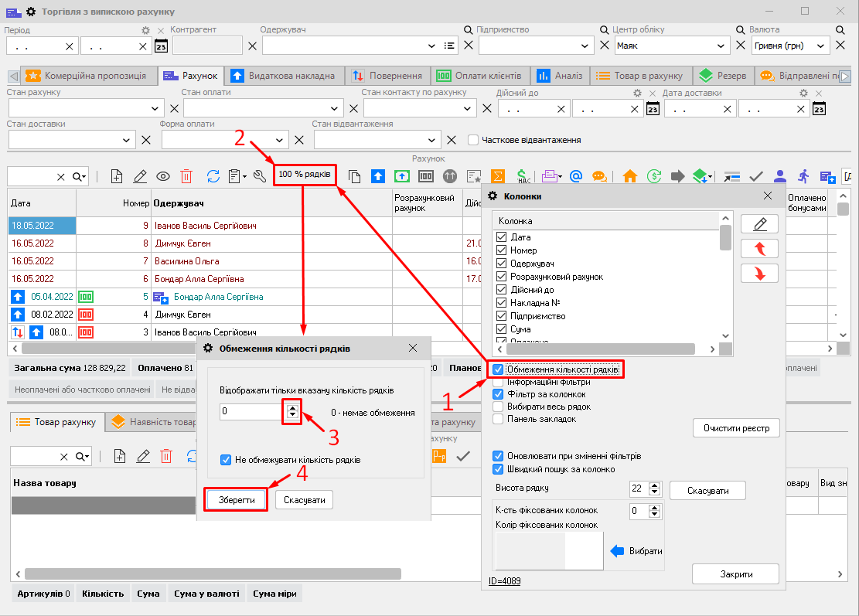This screenshot has width=859, height=616.
Task: Click the pencil edit icon in invoice toolbar
Action: tap(140, 176)
